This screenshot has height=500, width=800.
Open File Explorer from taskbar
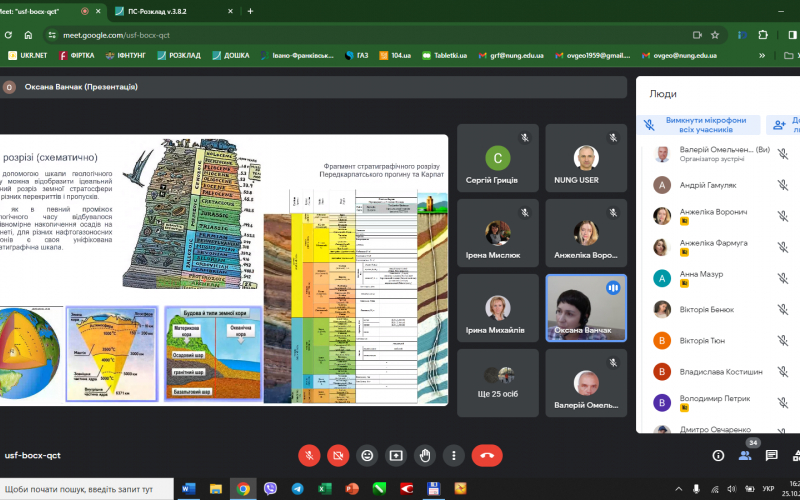216,489
